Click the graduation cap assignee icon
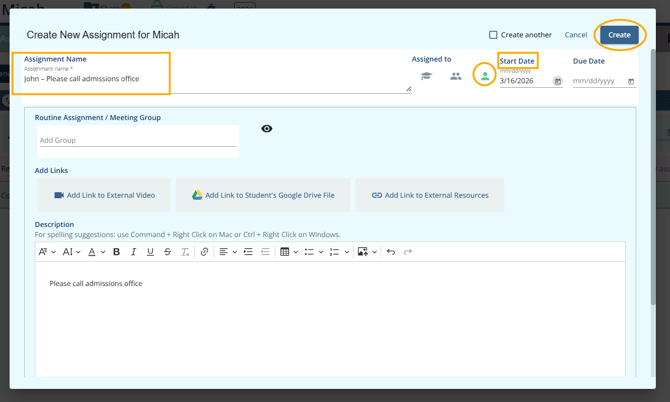Screen dimensions: 670x402 [x=426, y=76]
